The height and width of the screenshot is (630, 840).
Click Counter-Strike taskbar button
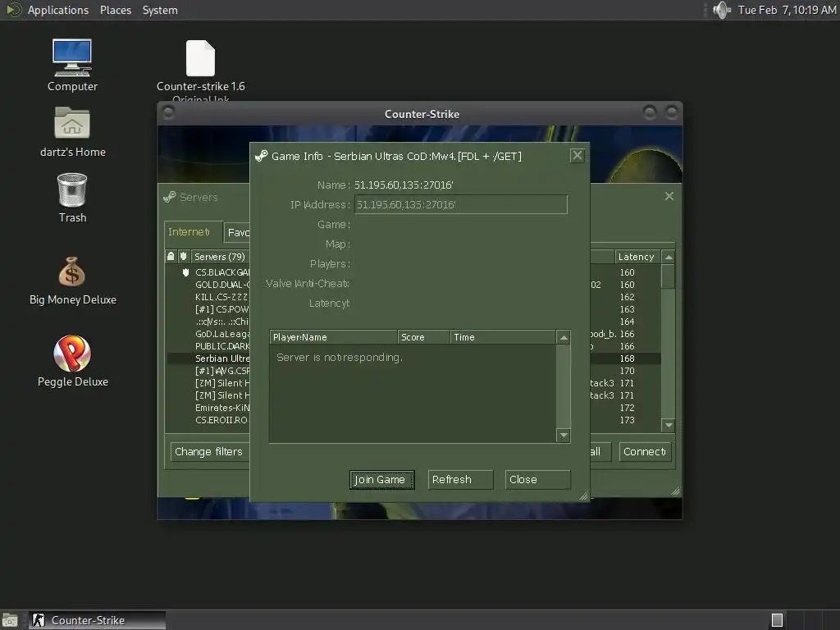coord(97,620)
